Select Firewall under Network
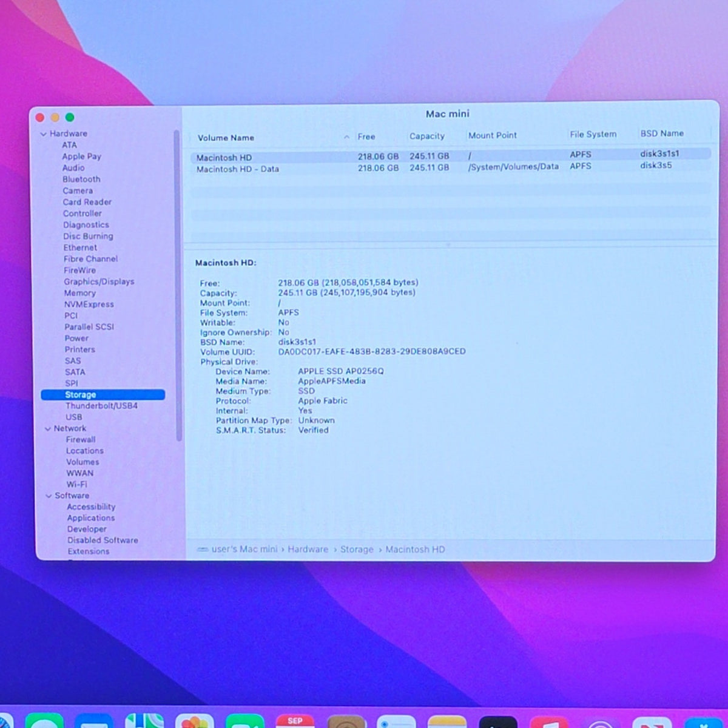Image resolution: width=728 pixels, height=728 pixels. (81, 440)
